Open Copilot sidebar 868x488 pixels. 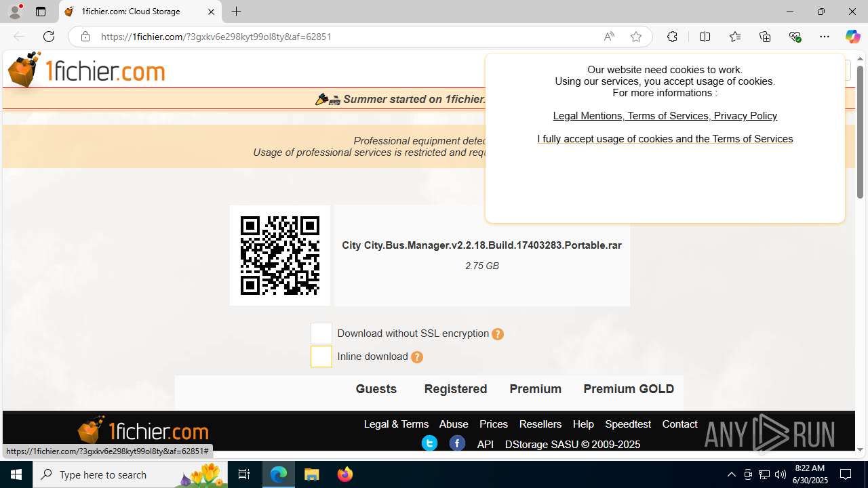coord(852,37)
